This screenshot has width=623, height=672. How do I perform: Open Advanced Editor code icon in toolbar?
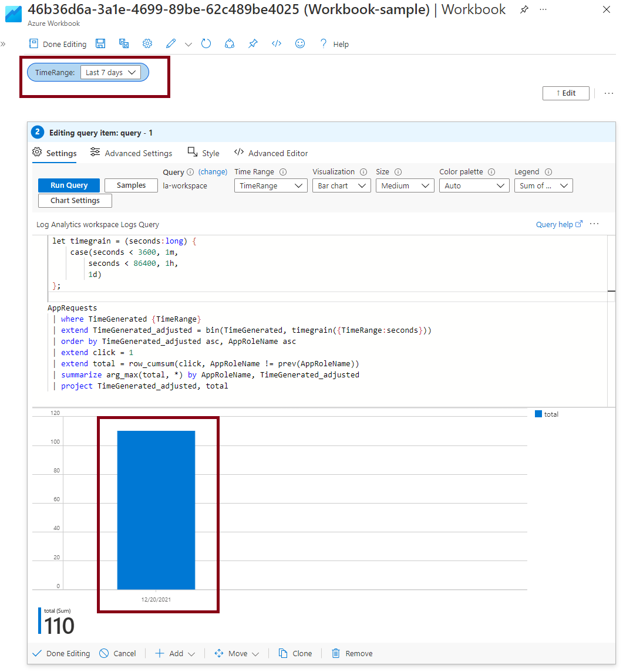(x=277, y=43)
